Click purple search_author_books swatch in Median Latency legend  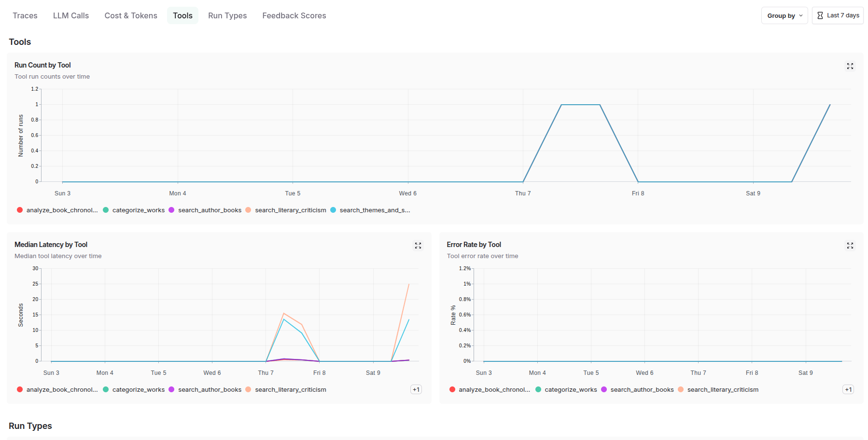171,389
